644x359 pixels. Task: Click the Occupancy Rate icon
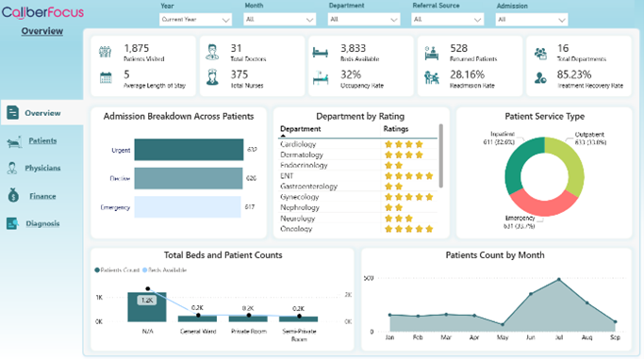tap(321, 77)
